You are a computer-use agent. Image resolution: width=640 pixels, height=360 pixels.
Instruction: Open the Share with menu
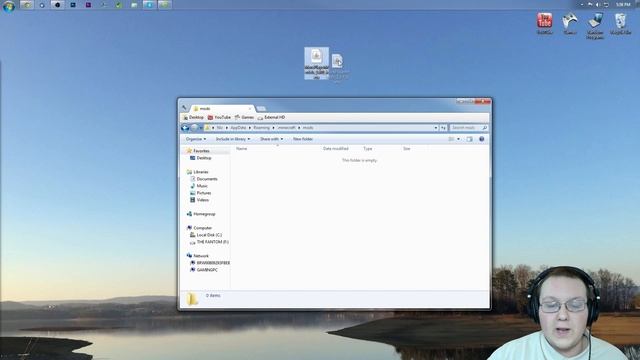tap(271, 139)
